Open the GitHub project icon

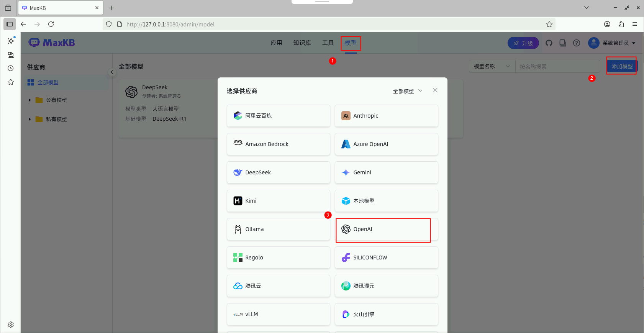pos(549,43)
